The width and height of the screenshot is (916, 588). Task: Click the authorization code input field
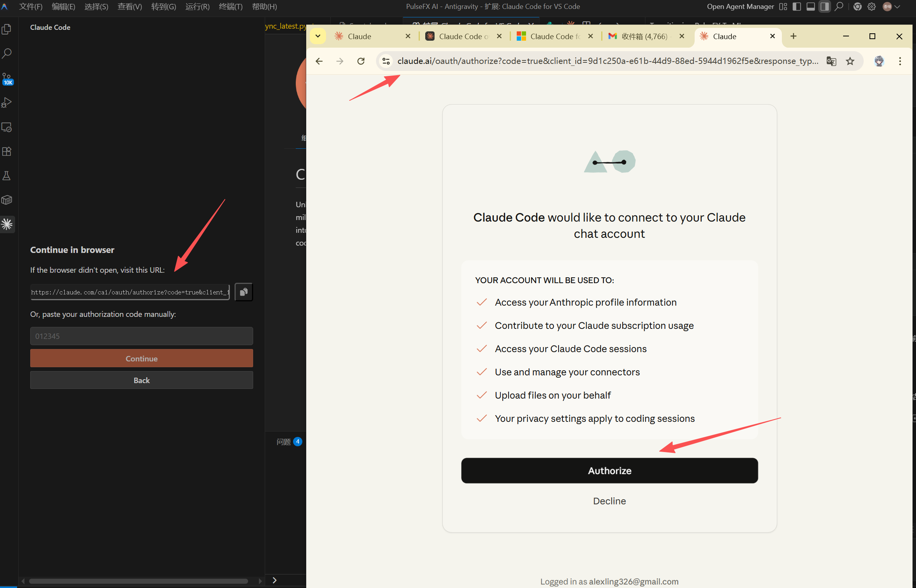tap(141, 336)
